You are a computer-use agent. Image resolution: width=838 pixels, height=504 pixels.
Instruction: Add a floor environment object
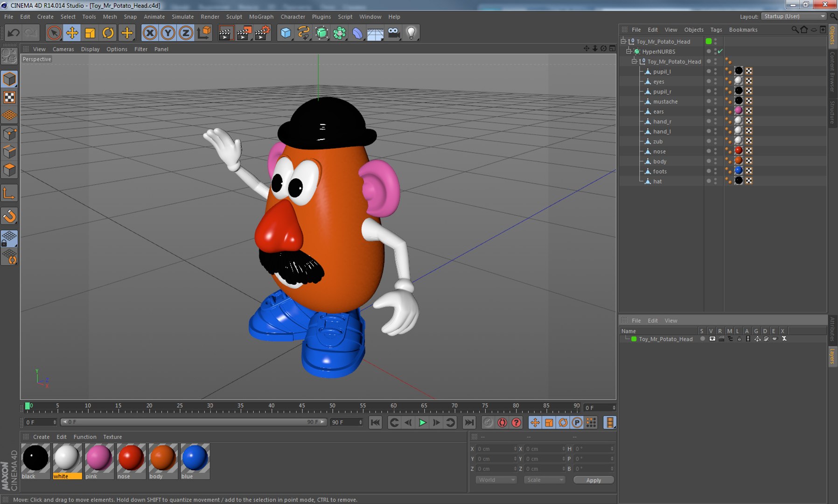tap(375, 33)
